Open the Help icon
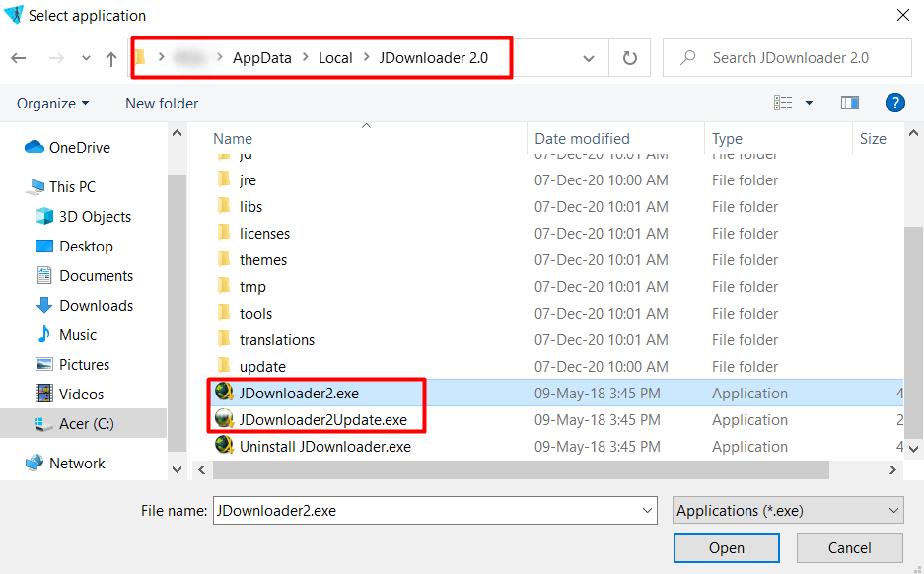The width and height of the screenshot is (924, 574). point(894,104)
